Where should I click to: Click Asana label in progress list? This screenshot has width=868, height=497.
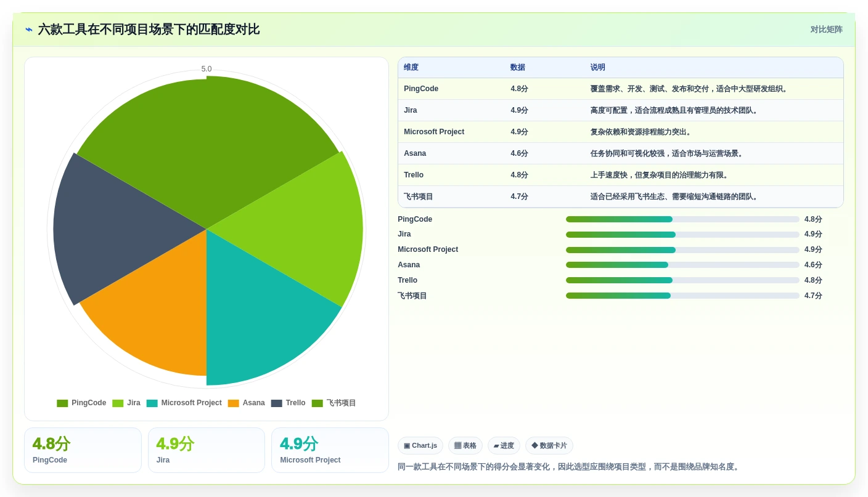click(409, 265)
